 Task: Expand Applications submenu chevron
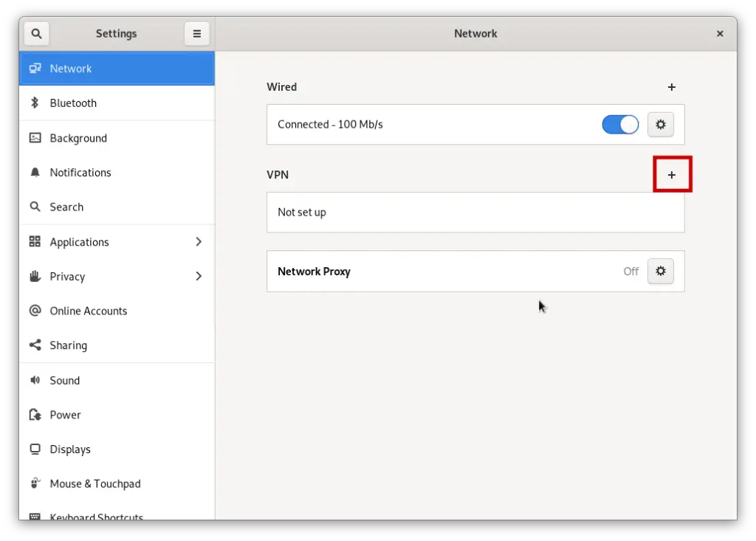tap(199, 241)
